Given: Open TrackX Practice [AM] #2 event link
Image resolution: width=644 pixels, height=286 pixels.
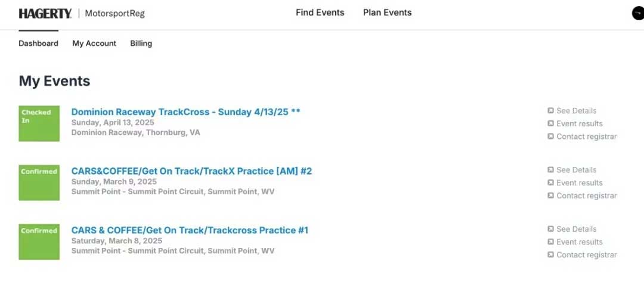Looking at the screenshot, I should click(x=191, y=171).
